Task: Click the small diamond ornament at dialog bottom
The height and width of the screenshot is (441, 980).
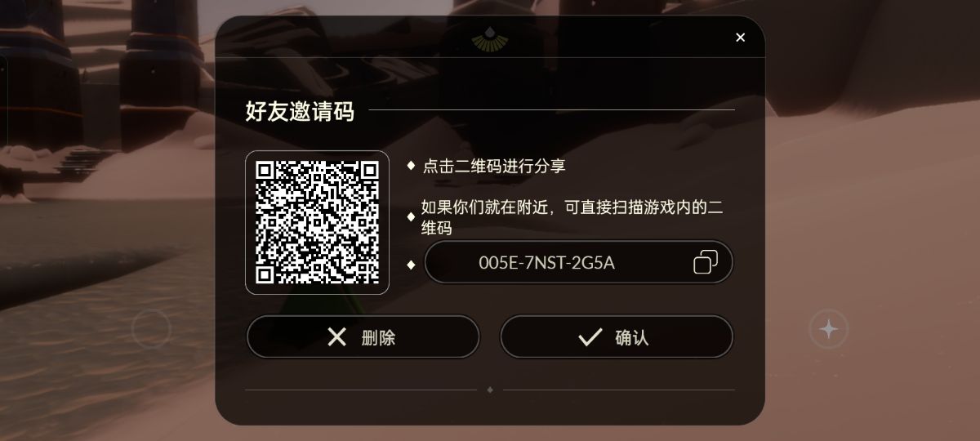Action: click(490, 390)
